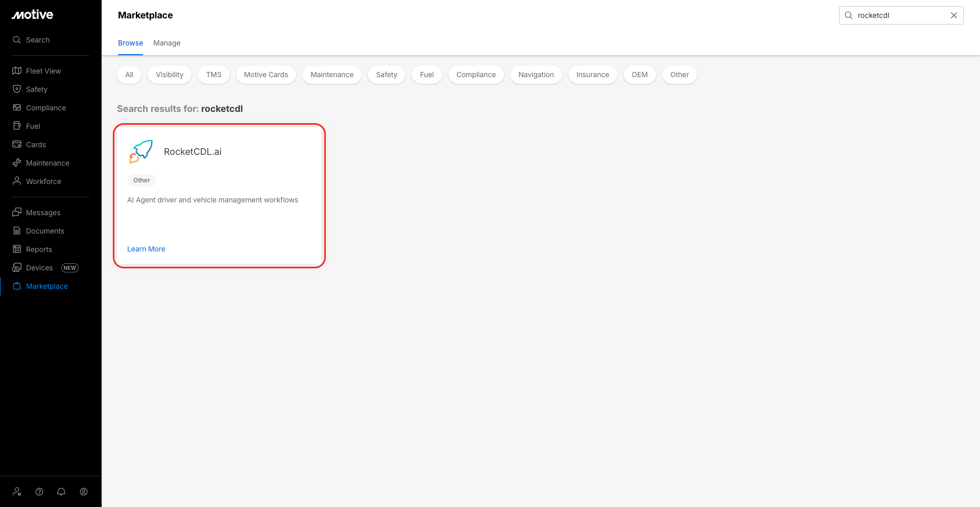Open the RocketCDL.ai app title
Viewport: 980px width, 507px height.
click(x=193, y=152)
